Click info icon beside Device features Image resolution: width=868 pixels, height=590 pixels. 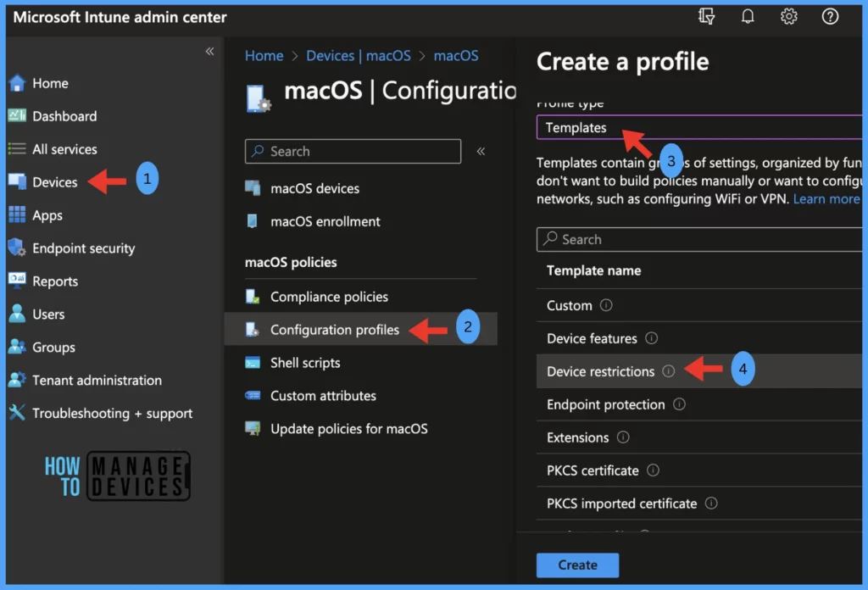coord(652,337)
